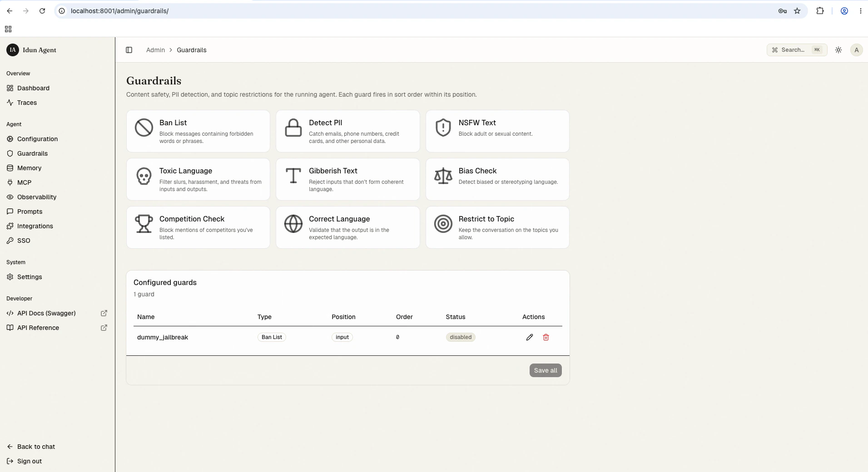Viewport: 868px width, 472px height.
Task: Click the Guardrails breadcrumb text
Action: 192,50
